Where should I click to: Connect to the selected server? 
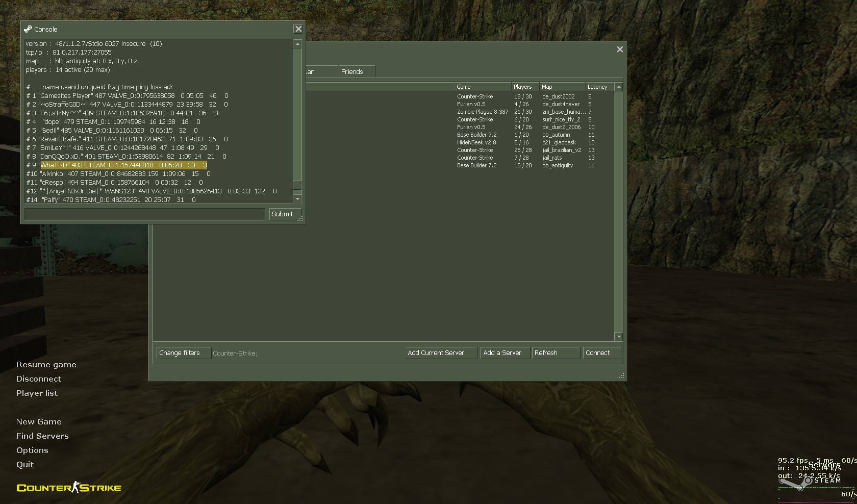pos(601,353)
